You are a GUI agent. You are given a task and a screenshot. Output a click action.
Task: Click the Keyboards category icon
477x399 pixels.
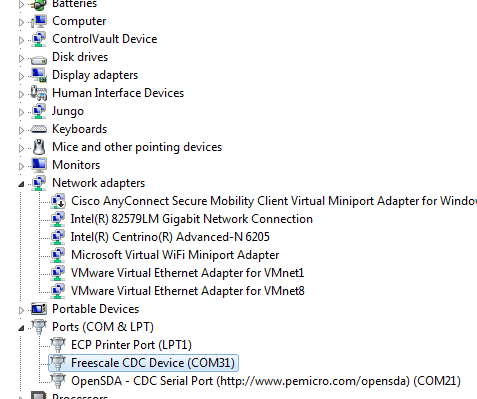coord(39,129)
